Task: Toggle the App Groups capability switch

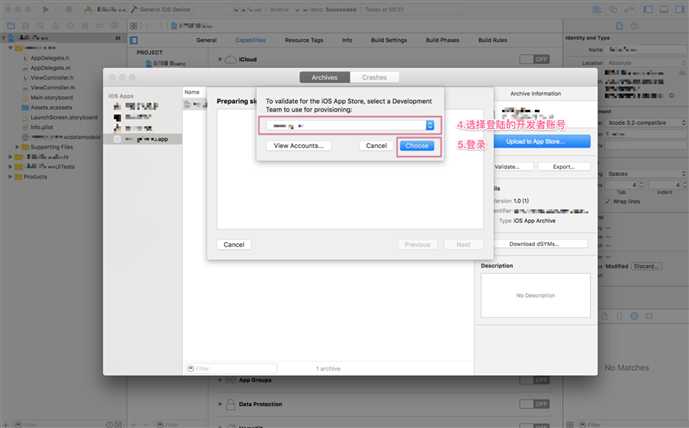Action: (x=534, y=380)
